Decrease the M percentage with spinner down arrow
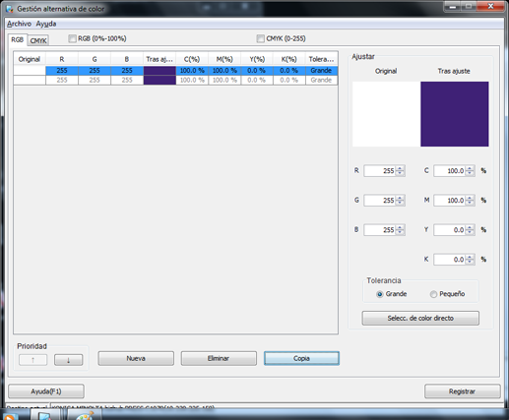The height and width of the screenshot is (420, 509). pos(470,203)
